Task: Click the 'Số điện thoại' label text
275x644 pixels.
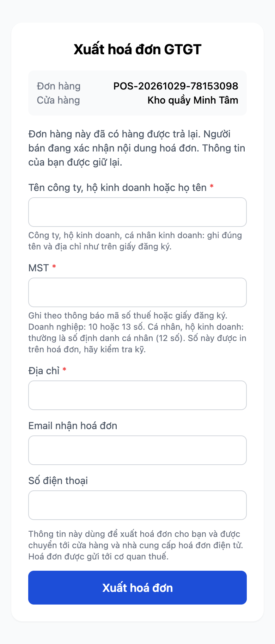Action: (x=58, y=481)
